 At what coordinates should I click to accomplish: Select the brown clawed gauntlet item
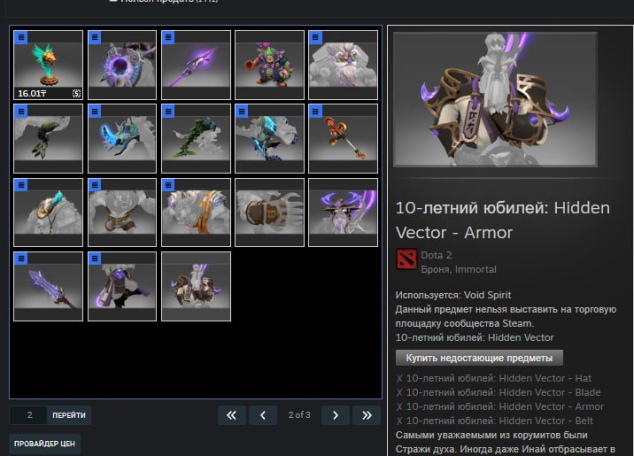tap(270, 212)
